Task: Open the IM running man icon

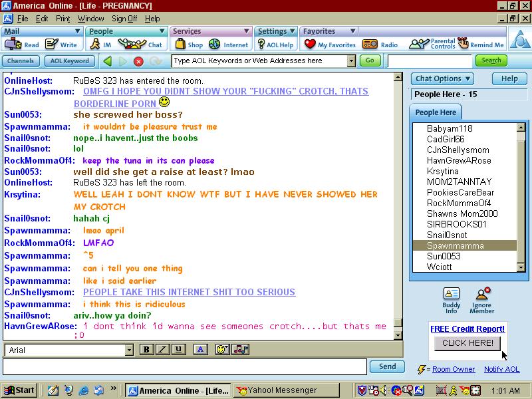Action: [x=95, y=44]
